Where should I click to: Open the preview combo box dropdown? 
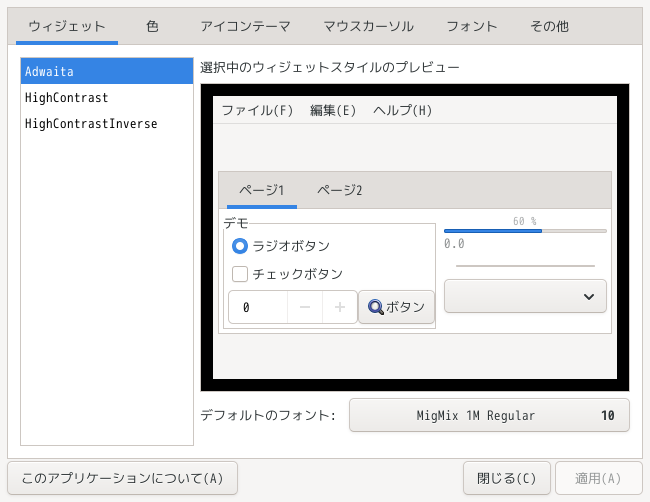525,296
